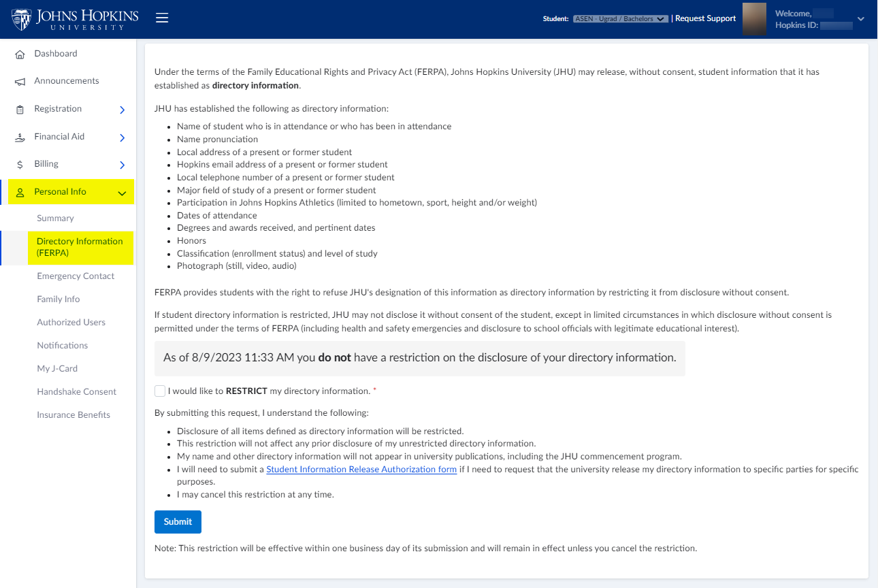
Task: Open Student Information Release Authorization form link
Action: [x=361, y=470]
